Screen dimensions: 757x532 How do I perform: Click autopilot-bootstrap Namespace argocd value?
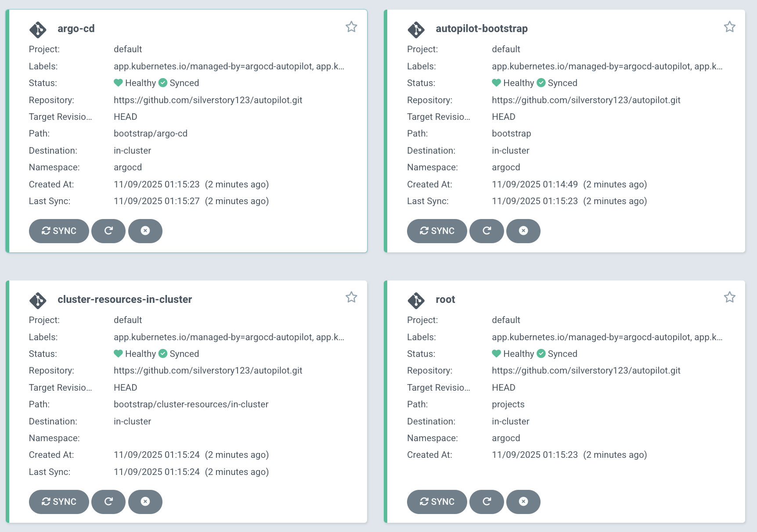pos(506,167)
